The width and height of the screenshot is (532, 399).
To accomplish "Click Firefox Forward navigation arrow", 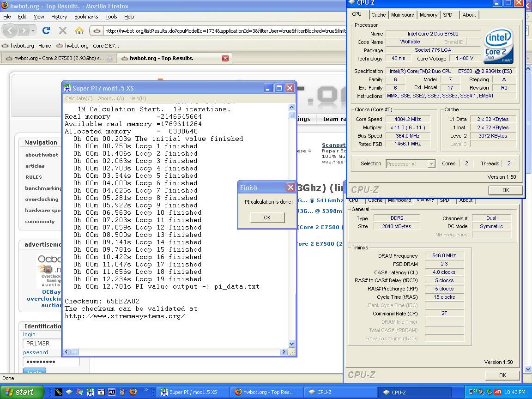I will click(24, 31).
